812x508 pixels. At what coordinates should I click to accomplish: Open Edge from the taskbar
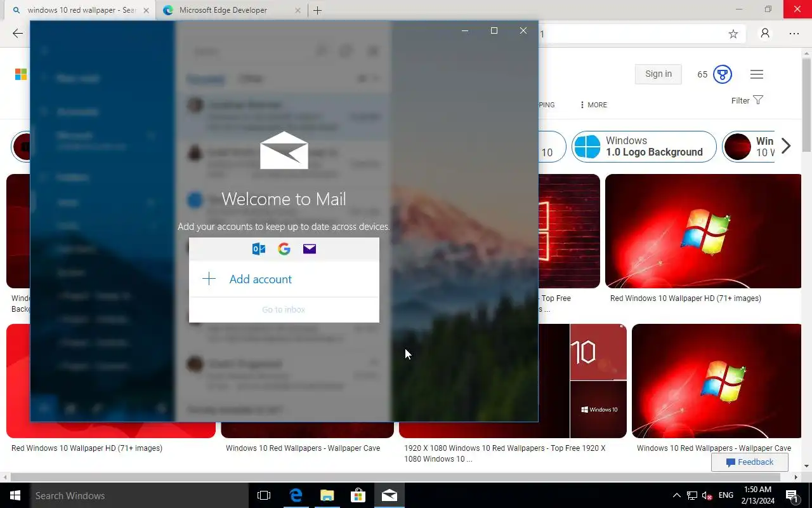296,495
